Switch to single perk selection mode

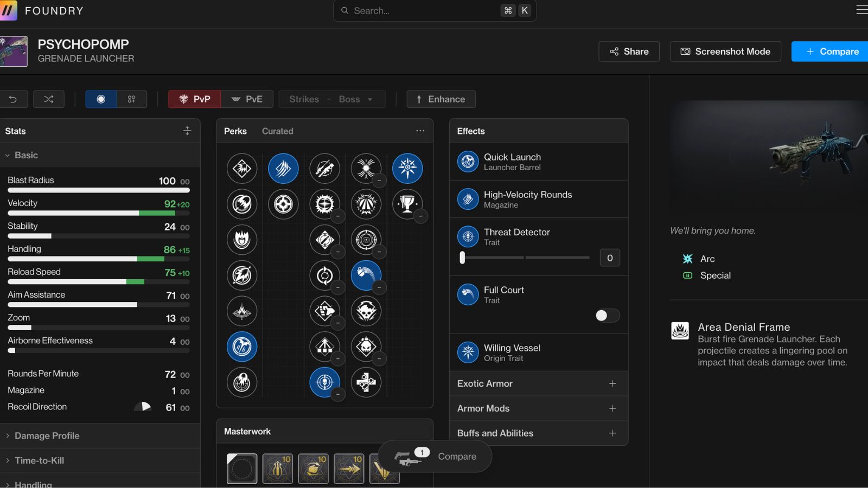[x=101, y=99]
